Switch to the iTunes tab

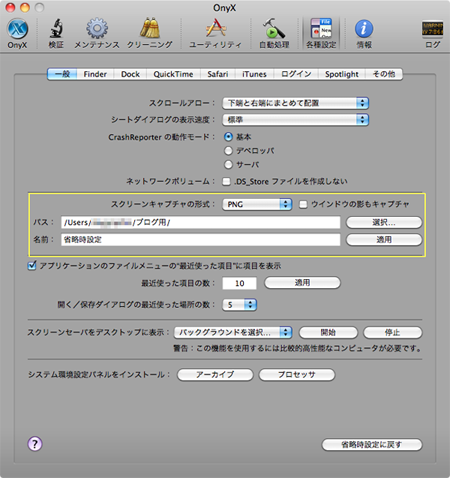coord(254,74)
